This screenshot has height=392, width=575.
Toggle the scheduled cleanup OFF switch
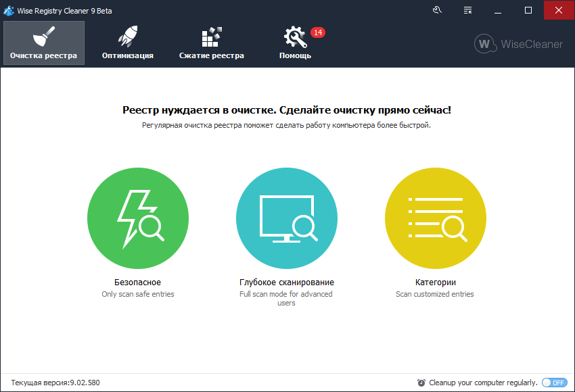click(x=555, y=383)
